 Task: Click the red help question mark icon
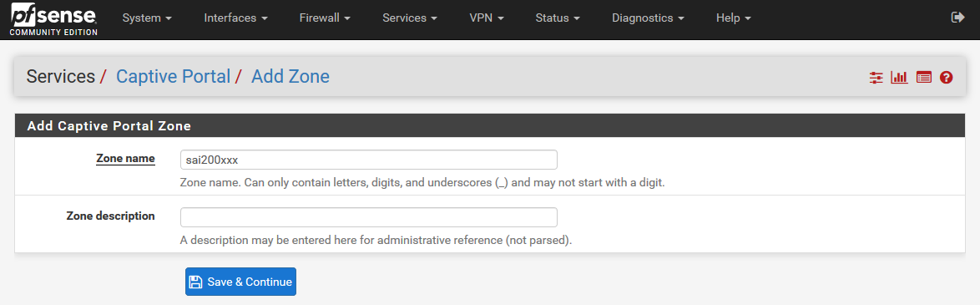947,78
